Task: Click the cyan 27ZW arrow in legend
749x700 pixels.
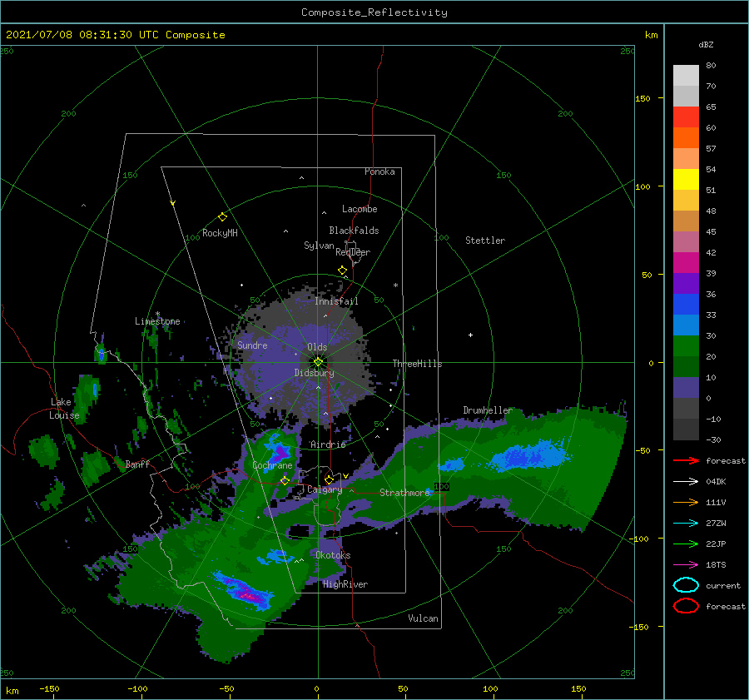Action: 686,524
